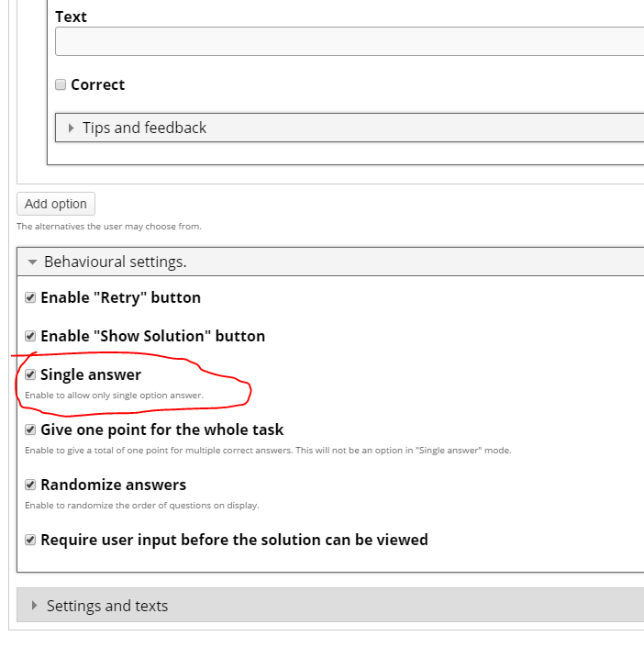This screenshot has width=644, height=647.
Task: Focus the Text input field
Action: [x=350, y=41]
